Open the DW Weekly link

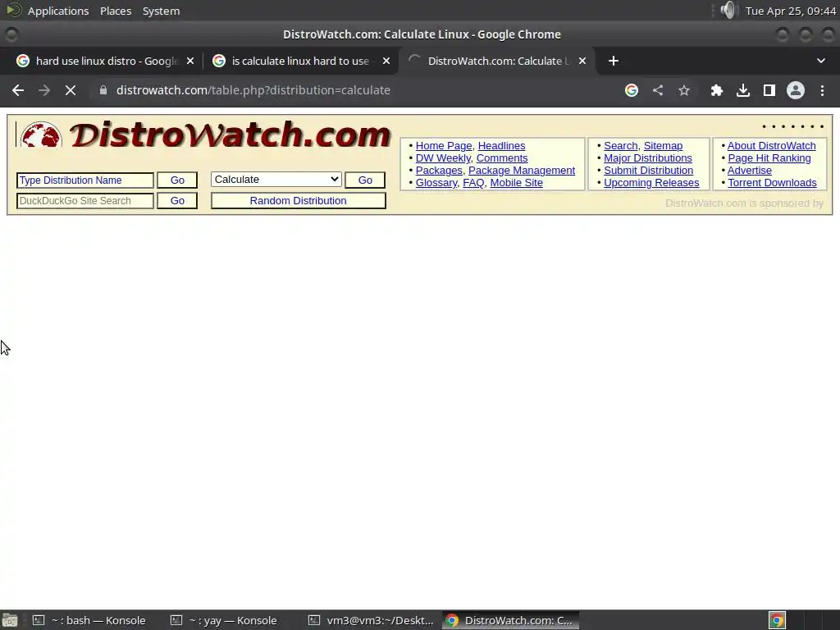[x=442, y=158]
